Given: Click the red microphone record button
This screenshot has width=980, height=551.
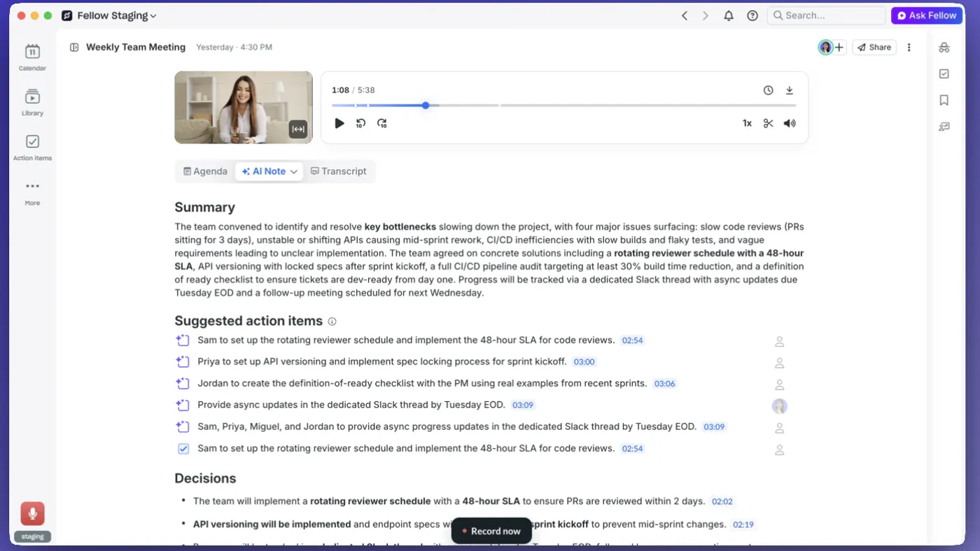Looking at the screenshot, I should (32, 513).
